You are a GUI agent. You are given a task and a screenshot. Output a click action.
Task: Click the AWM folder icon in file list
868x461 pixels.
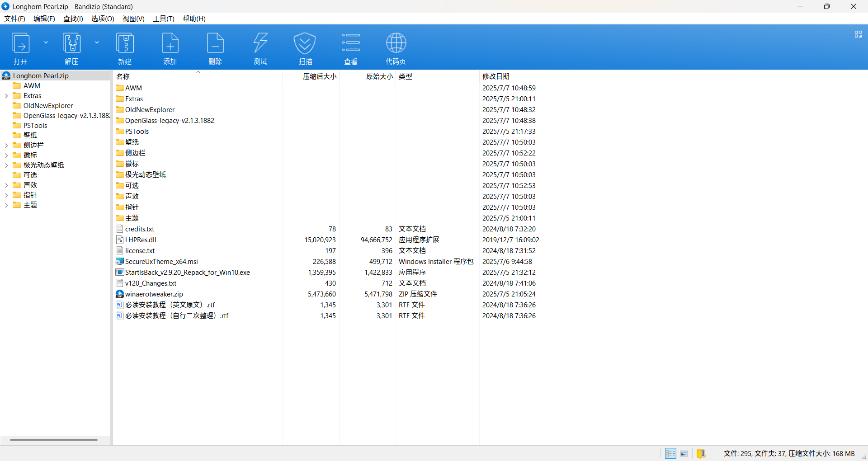(x=120, y=88)
